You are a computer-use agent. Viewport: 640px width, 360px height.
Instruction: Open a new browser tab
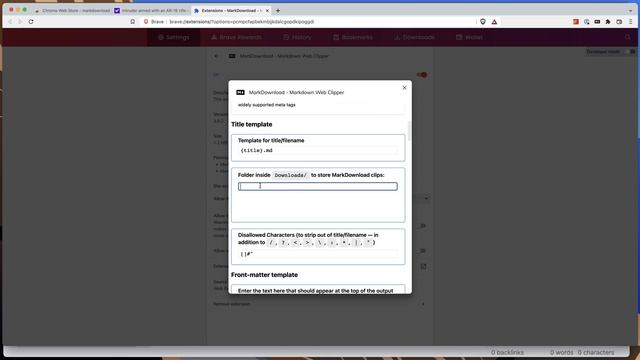tap(278, 11)
